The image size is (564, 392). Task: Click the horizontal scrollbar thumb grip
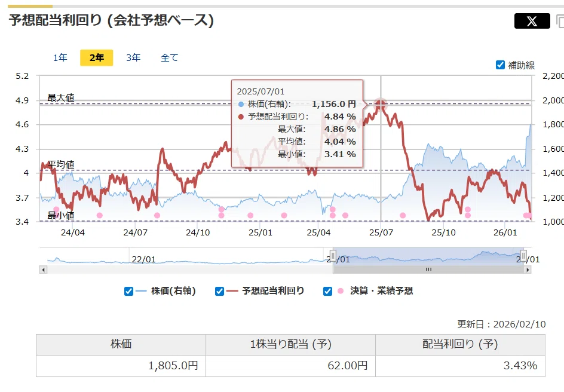tap(428, 269)
